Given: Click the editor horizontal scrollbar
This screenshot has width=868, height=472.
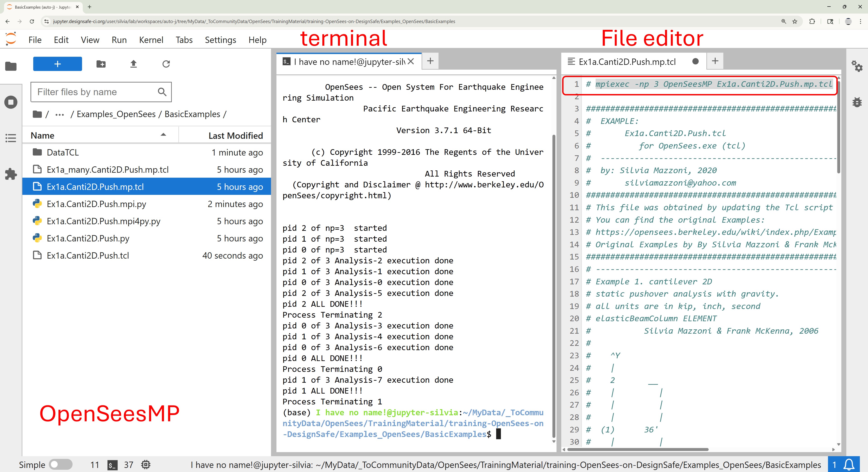Looking at the screenshot, I should [x=639, y=449].
